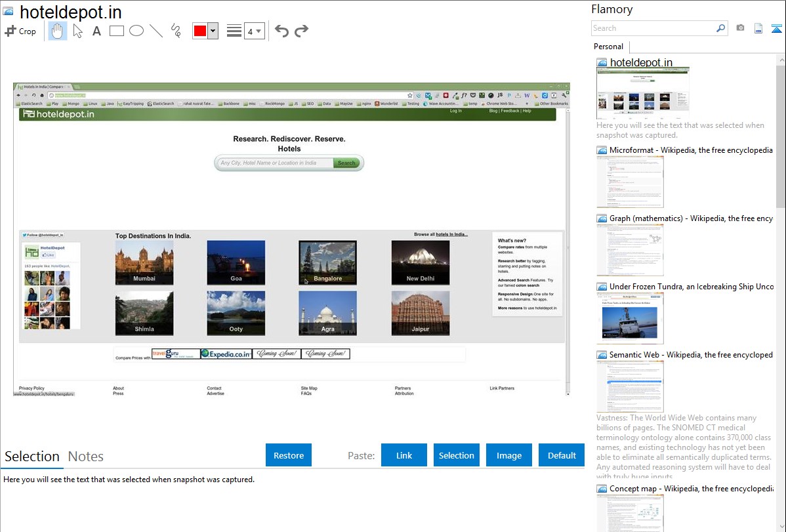786x532 pixels.
Task: Click the green Search button in snapshot
Action: tap(346, 163)
